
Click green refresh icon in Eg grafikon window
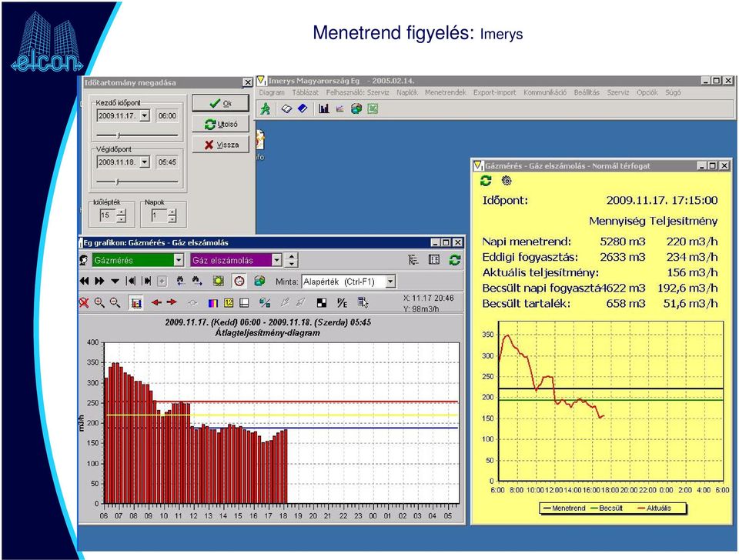(x=455, y=259)
